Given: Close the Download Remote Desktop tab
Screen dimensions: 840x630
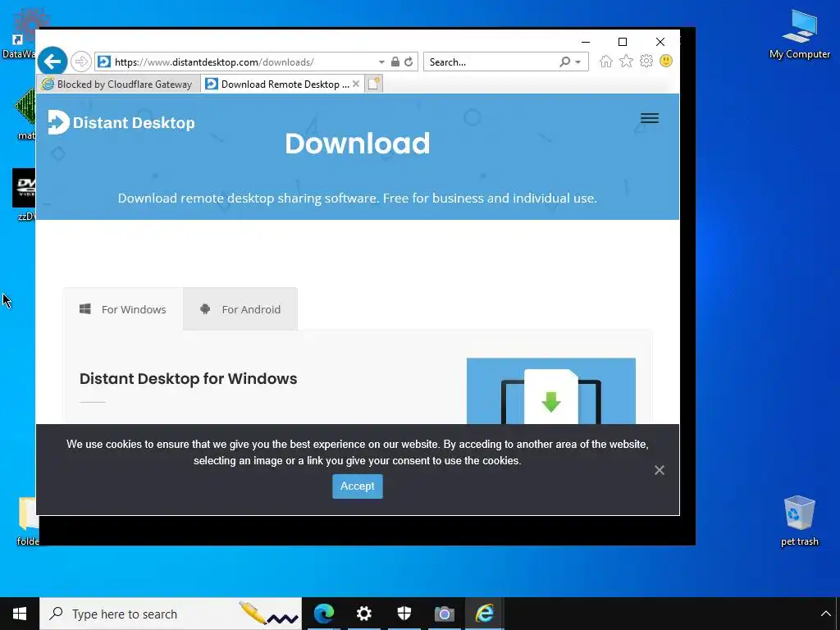Looking at the screenshot, I should [356, 84].
